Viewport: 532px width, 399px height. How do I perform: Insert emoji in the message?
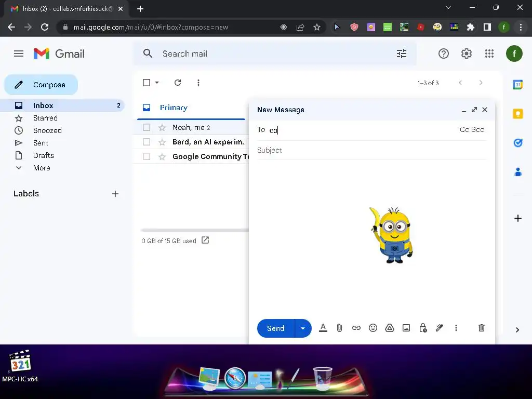point(373,328)
